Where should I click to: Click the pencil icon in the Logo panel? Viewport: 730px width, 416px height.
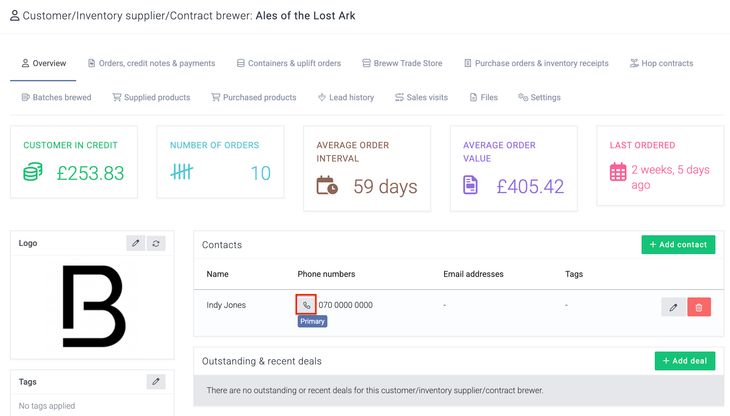tap(135, 243)
